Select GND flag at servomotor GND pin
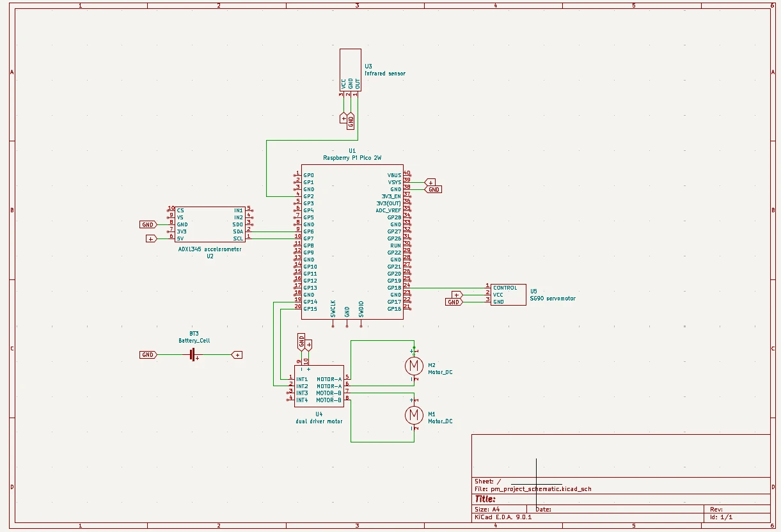 [454, 302]
